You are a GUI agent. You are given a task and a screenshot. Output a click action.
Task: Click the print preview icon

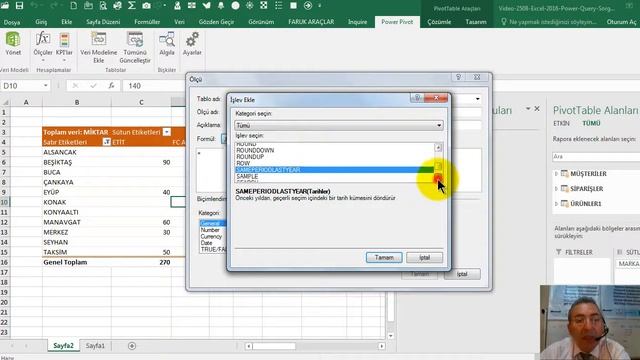[103, 6]
